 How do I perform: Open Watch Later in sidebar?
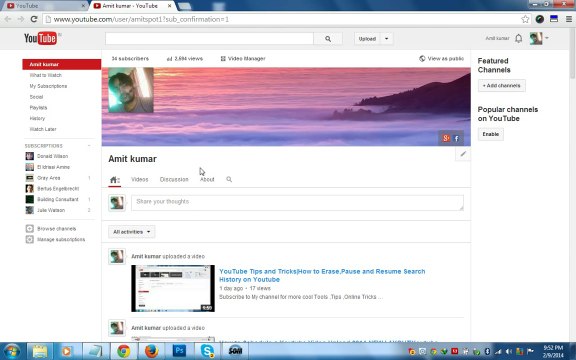[43, 129]
